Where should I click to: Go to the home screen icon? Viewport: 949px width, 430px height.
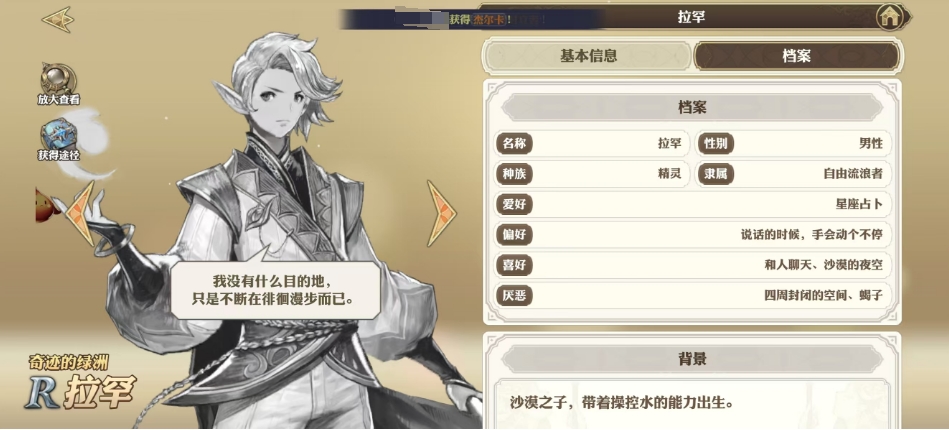pos(889,17)
